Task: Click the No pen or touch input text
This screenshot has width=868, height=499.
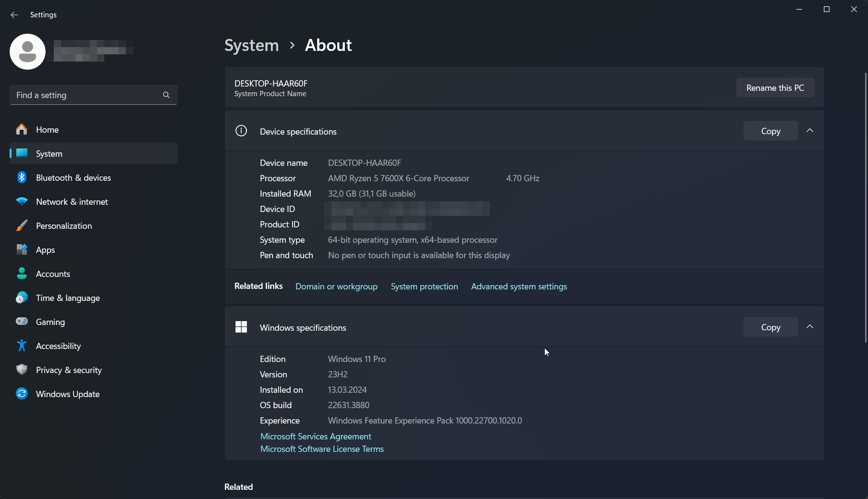Action: 419,255
